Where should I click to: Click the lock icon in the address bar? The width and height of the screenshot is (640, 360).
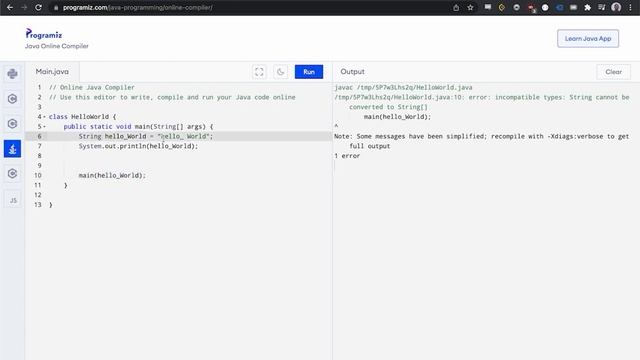click(56, 8)
